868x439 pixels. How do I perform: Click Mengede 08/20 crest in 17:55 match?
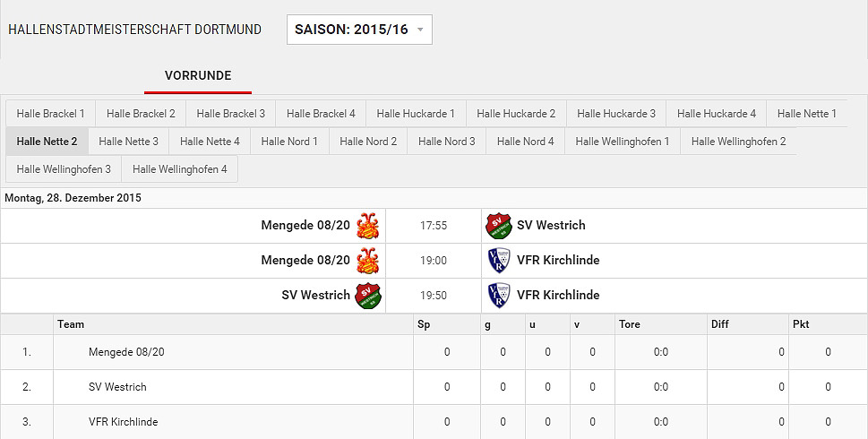(367, 226)
